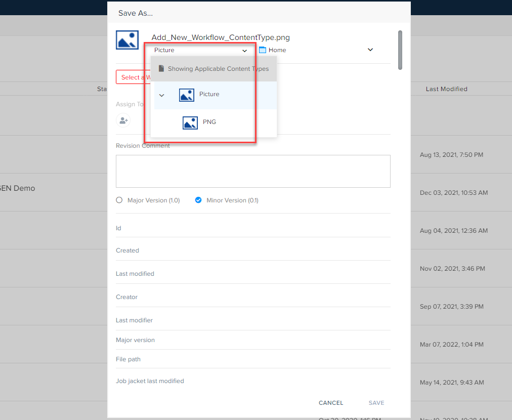Select the Minor Version (0.1) radio button
The height and width of the screenshot is (420, 512).
click(198, 200)
